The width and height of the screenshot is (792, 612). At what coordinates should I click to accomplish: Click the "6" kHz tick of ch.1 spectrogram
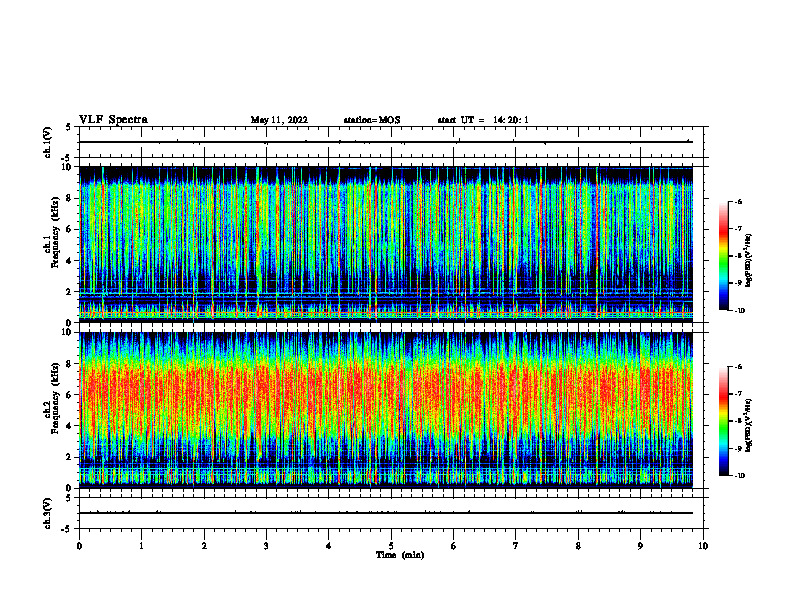[x=69, y=229]
